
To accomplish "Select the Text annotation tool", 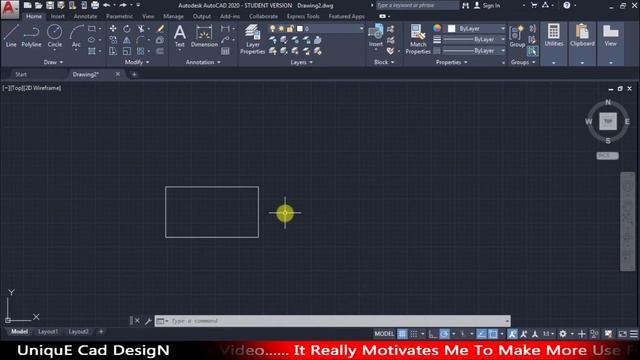I will [180, 36].
